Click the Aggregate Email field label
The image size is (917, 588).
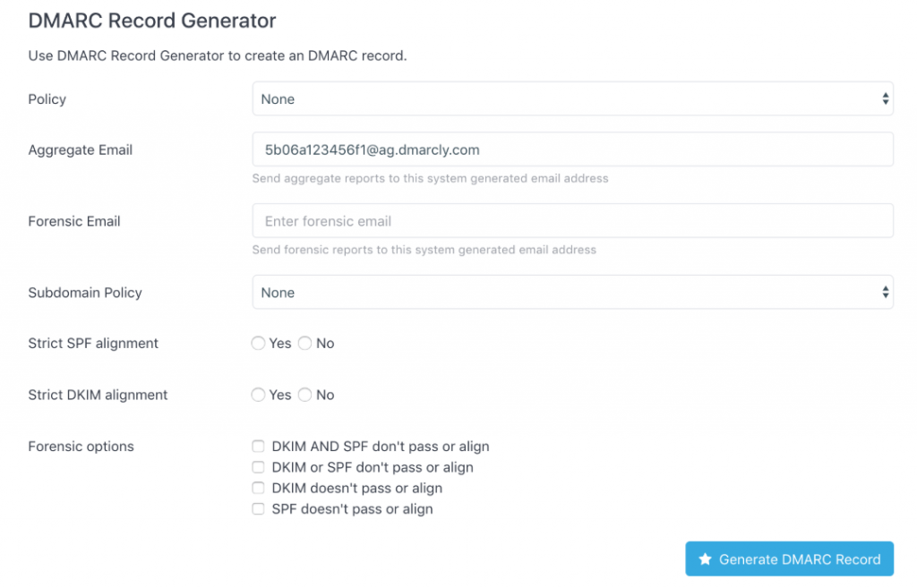81,150
